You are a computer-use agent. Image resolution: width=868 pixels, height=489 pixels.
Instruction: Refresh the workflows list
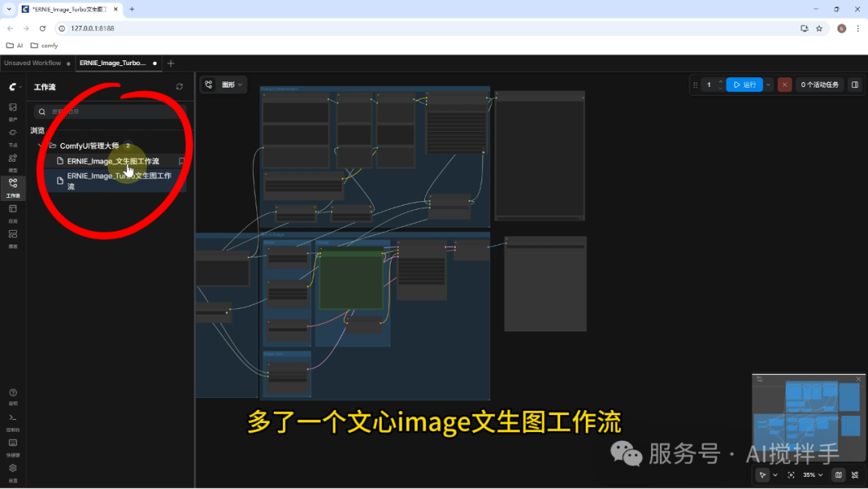pos(179,87)
